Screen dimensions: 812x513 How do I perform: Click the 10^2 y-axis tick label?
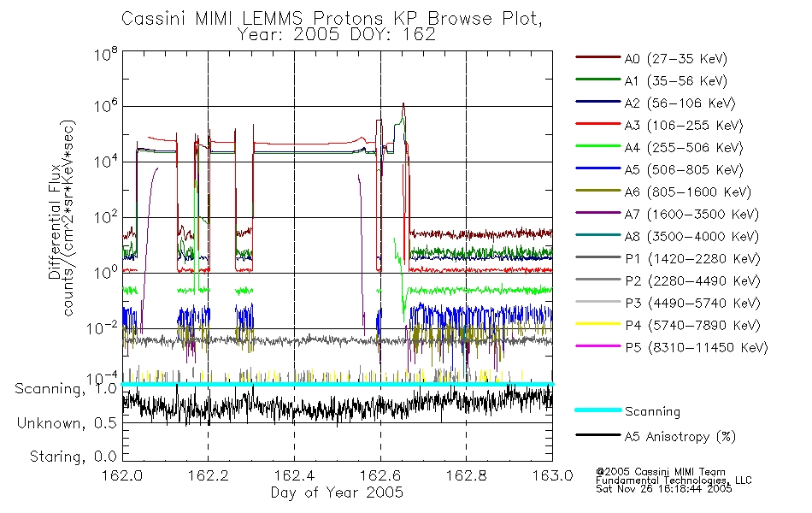(106, 217)
